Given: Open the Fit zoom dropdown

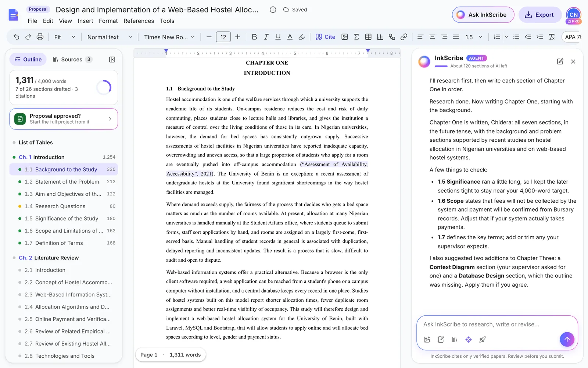Looking at the screenshot, I should (x=65, y=37).
